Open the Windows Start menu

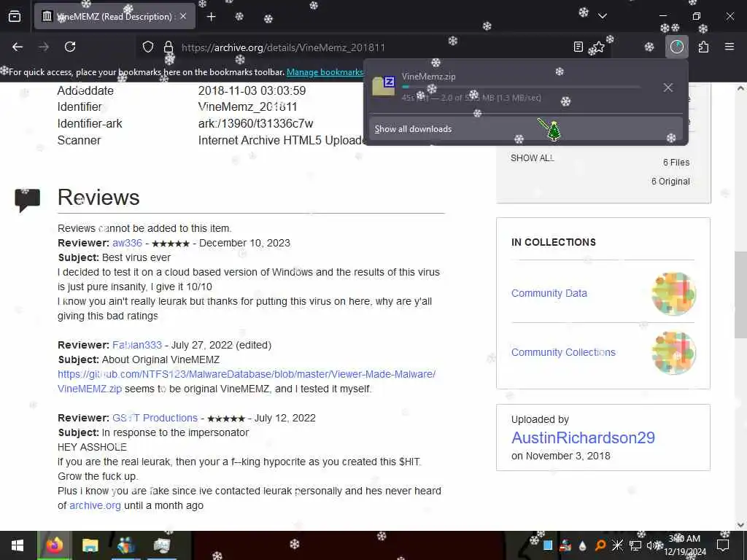click(x=18, y=545)
